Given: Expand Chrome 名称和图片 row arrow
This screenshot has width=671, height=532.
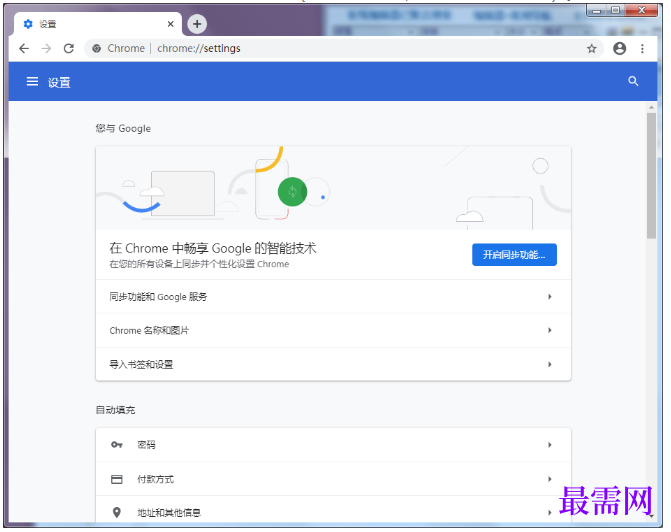Looking at the screenshot, I should (550, 330).
